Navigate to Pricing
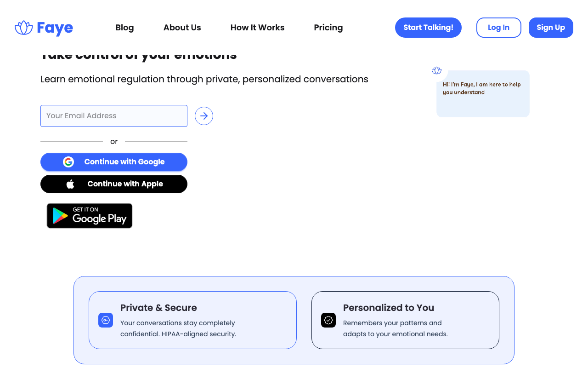The height and width of the screenshot is (368, 588). 328,28
